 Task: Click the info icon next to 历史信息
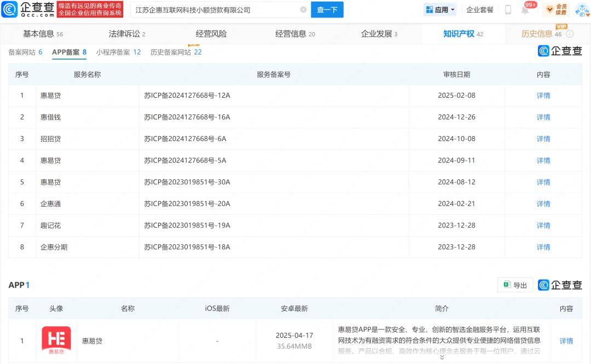tap(570, 34)
